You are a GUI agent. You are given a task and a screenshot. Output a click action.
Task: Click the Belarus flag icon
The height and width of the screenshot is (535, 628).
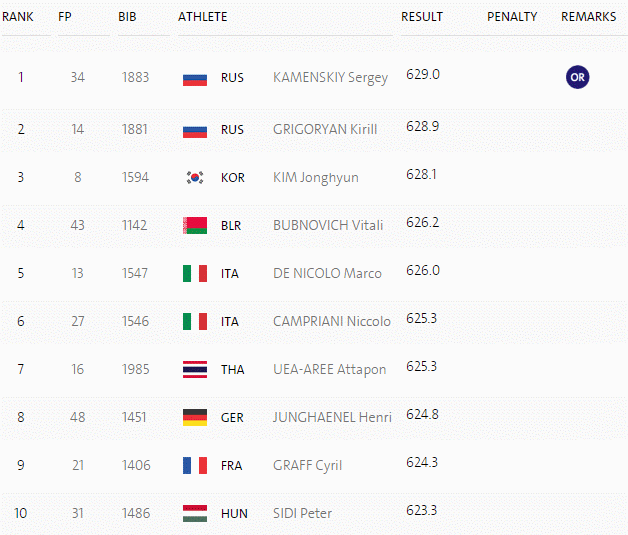pos(195,225)
